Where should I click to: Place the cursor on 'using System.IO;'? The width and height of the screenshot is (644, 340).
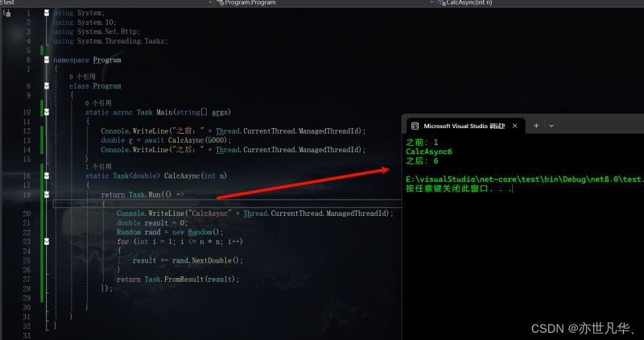pyautogui.click(x=85, y=23)
